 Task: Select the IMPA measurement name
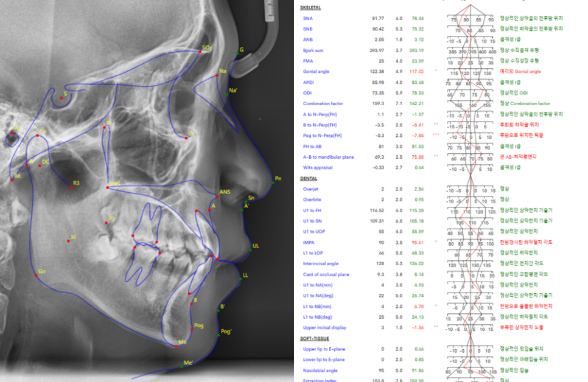click(309, 242)
